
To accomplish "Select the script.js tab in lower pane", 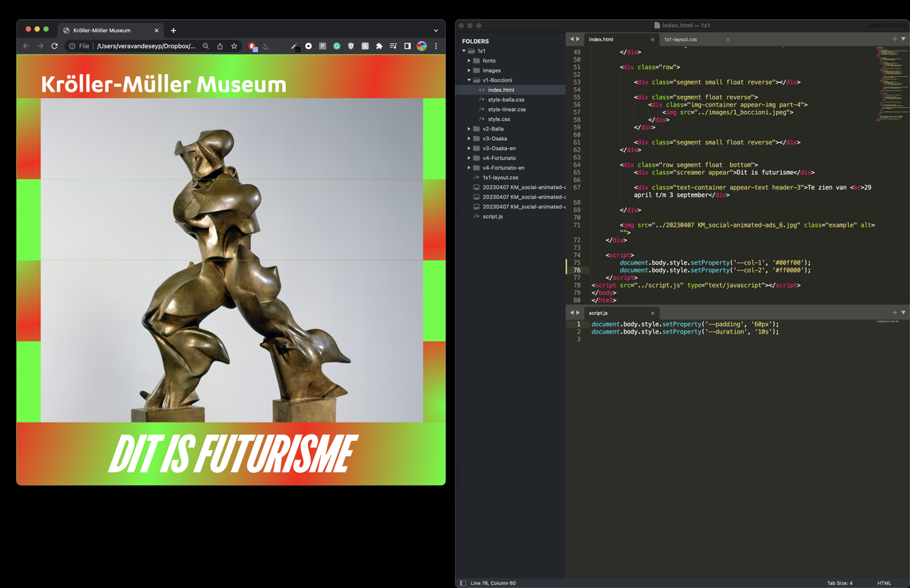I will click(x=599, y=313).
